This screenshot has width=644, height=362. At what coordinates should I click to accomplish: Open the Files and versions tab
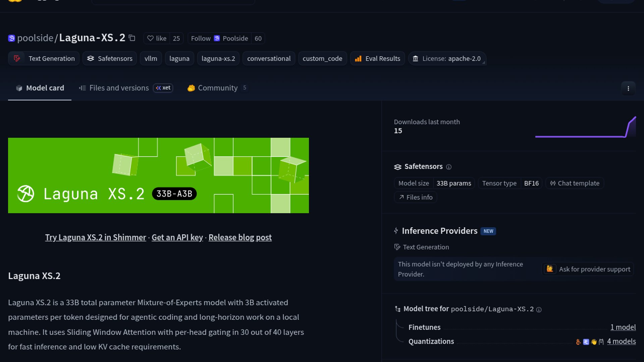point(119,88)
